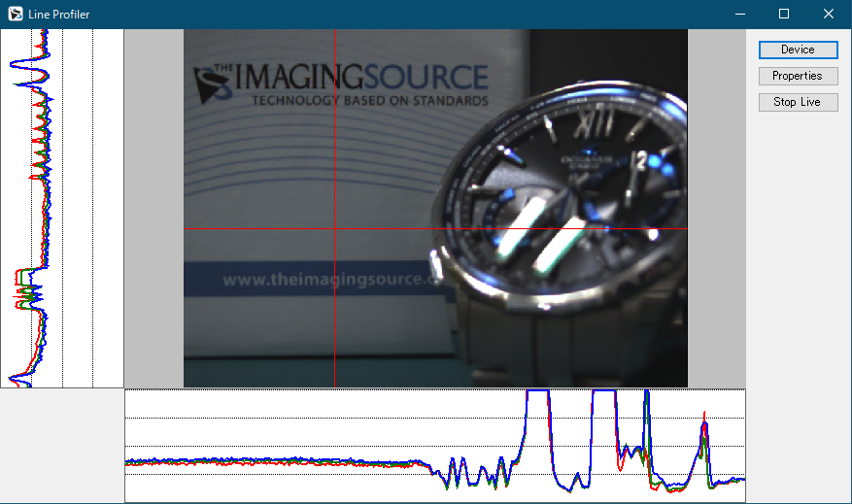
Task: Maximize the Line Profiler window
Action: coord(784,15)
